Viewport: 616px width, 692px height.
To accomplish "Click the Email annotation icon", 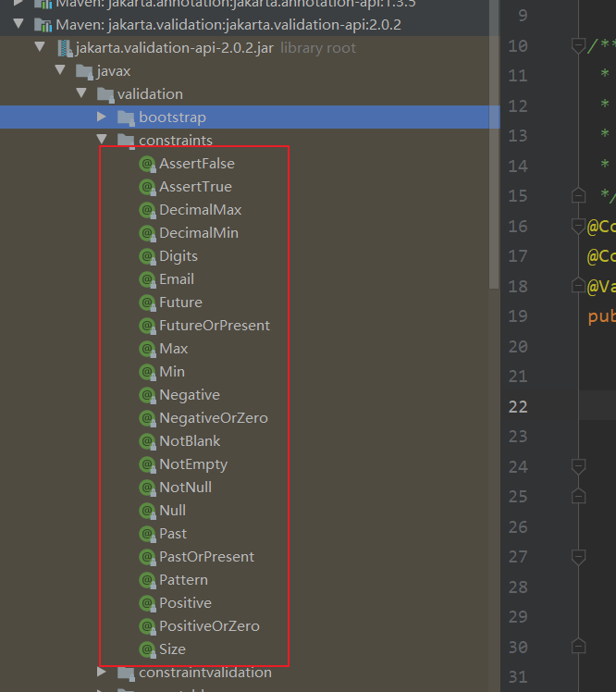I will 147,279.
